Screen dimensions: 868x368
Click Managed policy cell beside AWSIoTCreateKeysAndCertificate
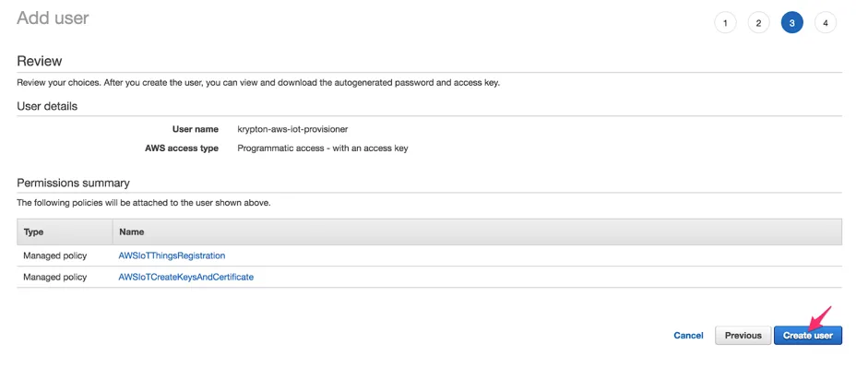coord(54,277)
